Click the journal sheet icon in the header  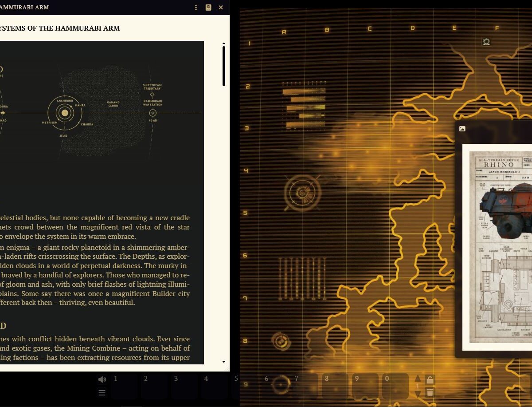208,8
